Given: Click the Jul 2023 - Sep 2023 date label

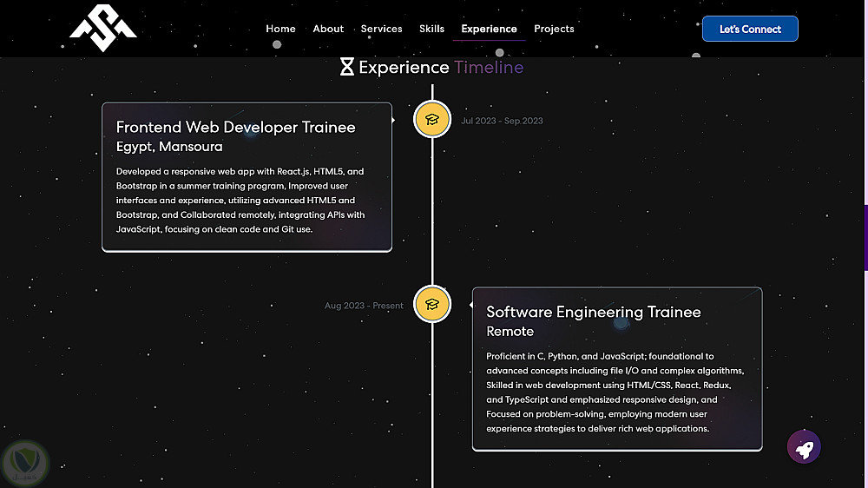Looking at the screenshot, I should tap(502, 121).
